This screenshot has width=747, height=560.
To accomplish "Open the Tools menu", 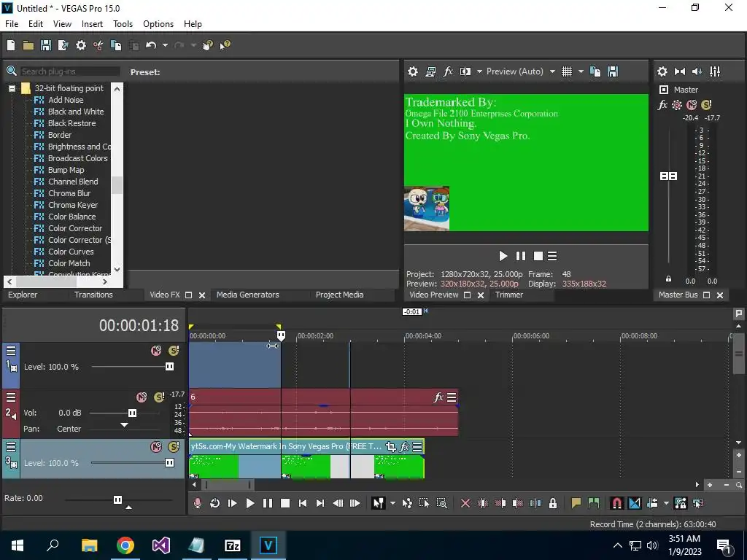I will click(x=123, y=24).
